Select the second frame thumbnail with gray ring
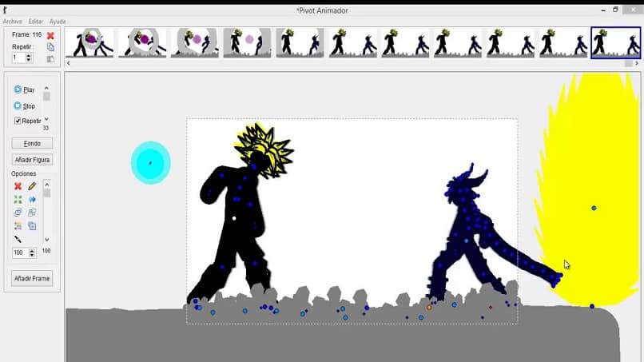644x362 pixels. [x=142, y=42]
